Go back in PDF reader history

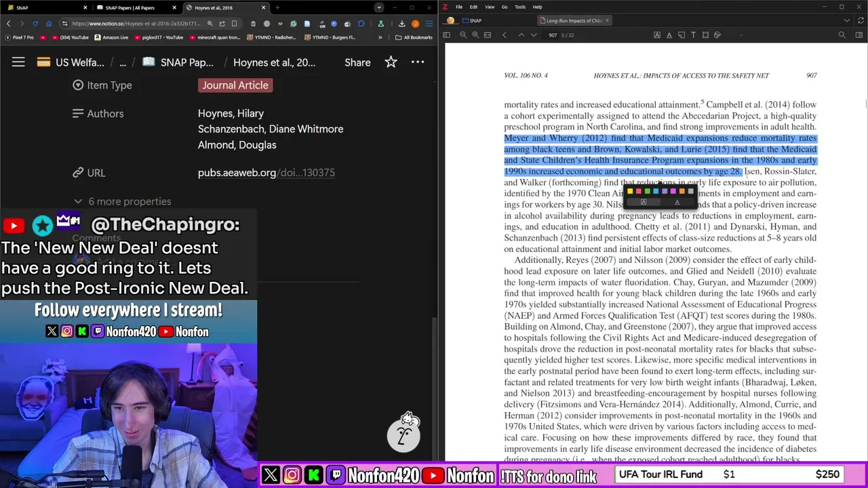(505, 35)
